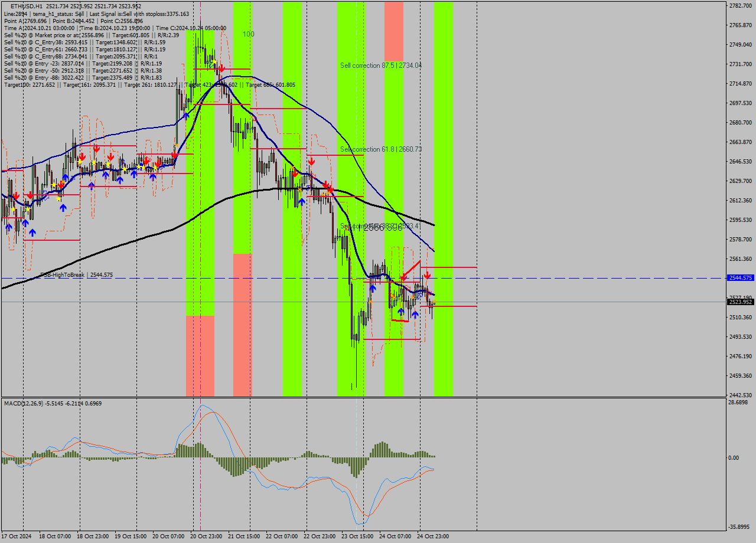Viewport: 756px width, 543px height.
Task: Click the 'Sell %10 @ C_Entry38: 2593.415' line
Action: tap(84, 42)
